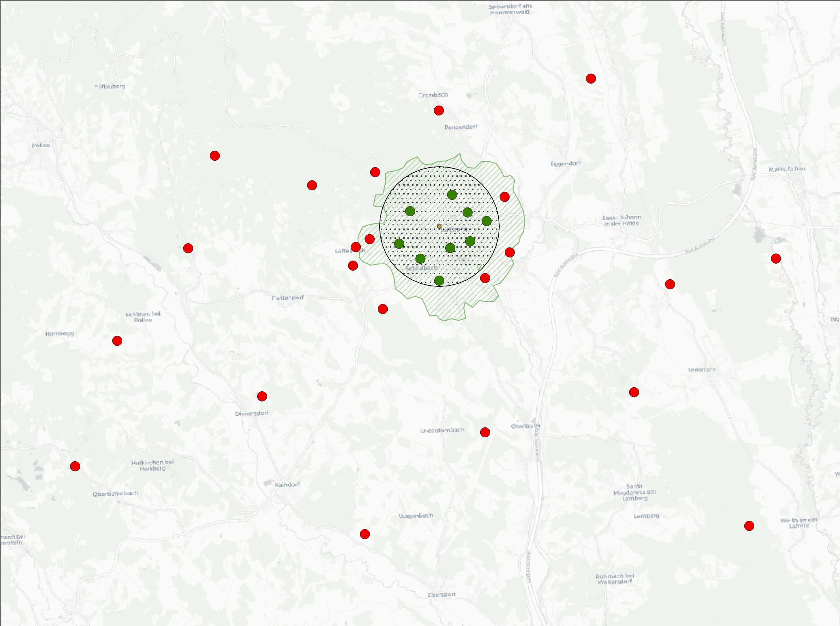840x626 pixels.
Task: Click the Sankt Johann in der Haide label
Action: pyautogui.click(x=621, y=220)
